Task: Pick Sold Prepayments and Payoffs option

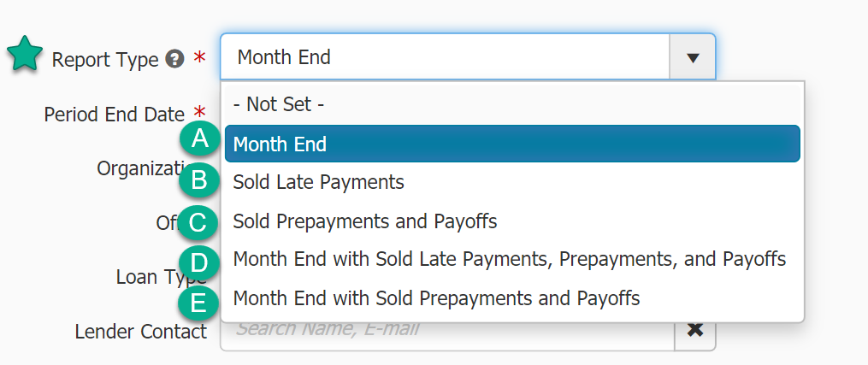Action: [x=364, y=221]
